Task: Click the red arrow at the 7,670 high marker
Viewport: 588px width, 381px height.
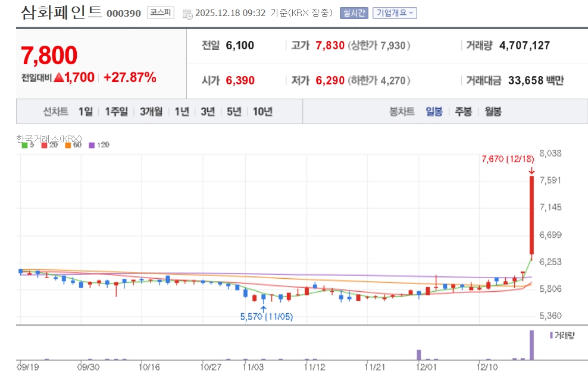Action: (x=531, y=171)
